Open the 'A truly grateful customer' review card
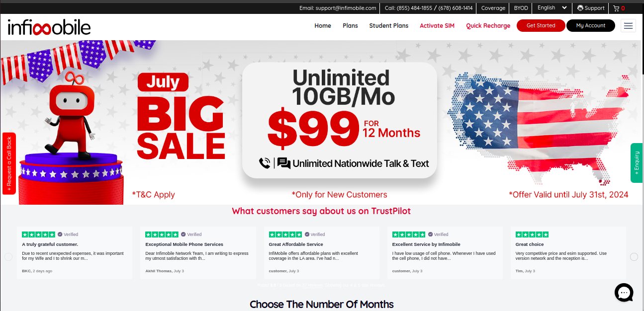The width and height of the screenshot is (644, 311). 75,252
